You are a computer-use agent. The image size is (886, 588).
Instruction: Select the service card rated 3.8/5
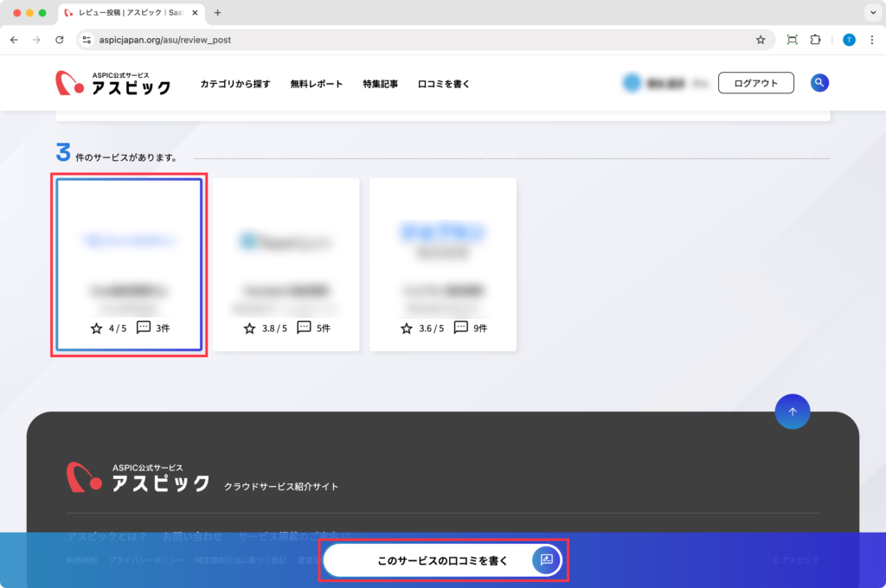(x=286, y=265)
